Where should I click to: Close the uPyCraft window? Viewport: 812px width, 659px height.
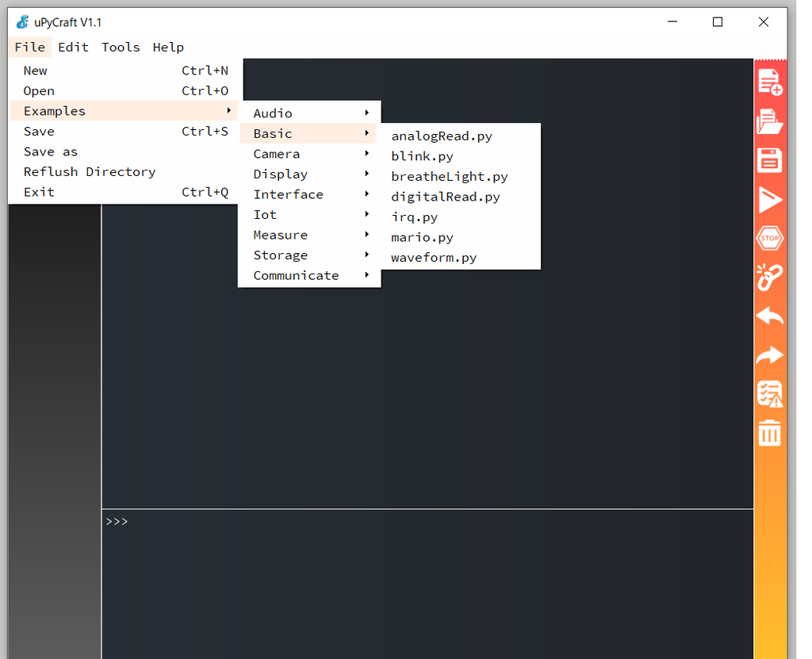[x=764, y=21]
